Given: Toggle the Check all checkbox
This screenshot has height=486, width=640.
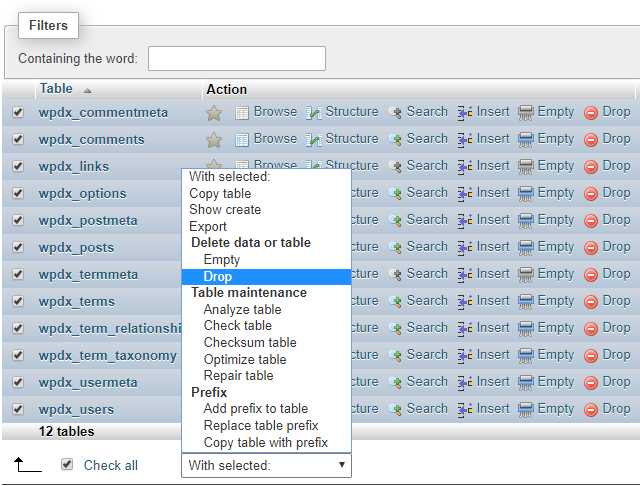Looking at the screenshot, I should click(x=67, y=465).
